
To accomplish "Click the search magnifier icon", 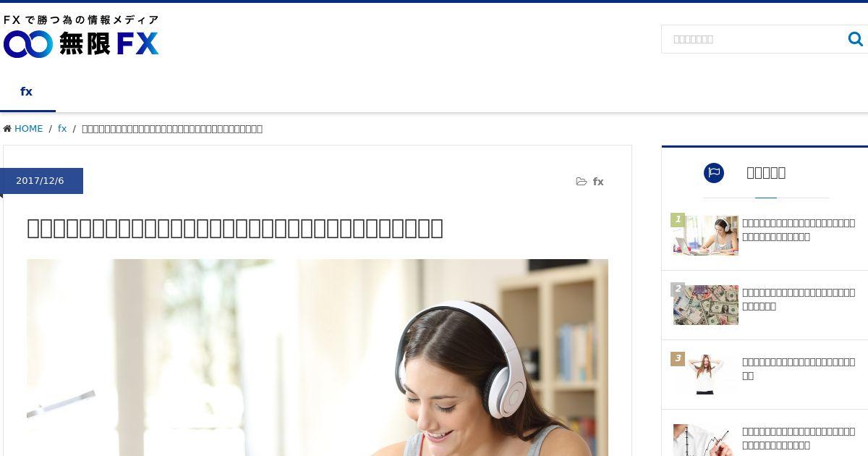I will pos(855,39).
